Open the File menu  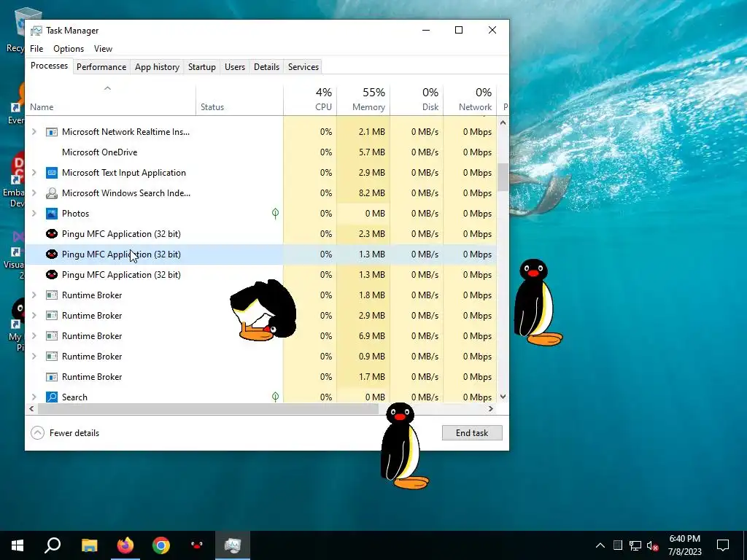click(x=36, y=49)
